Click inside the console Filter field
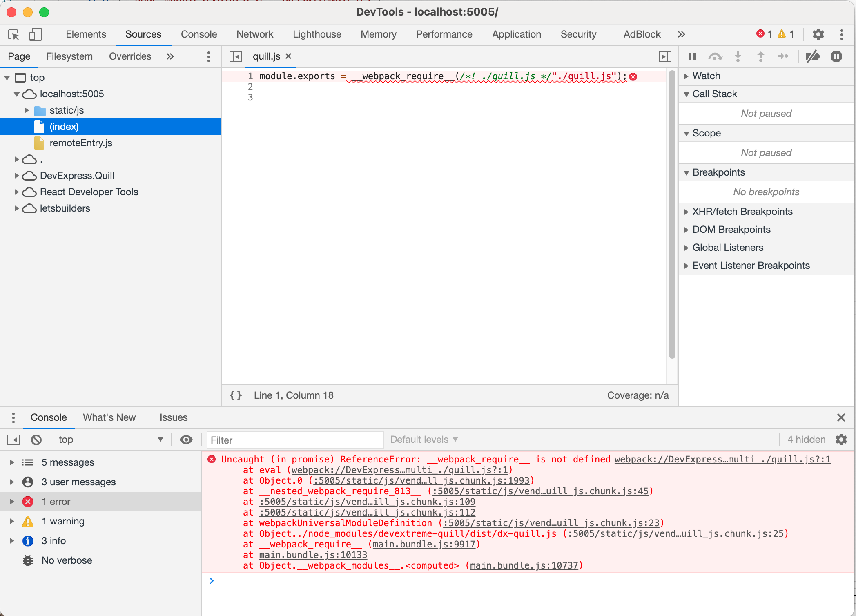Image resolution: width=856 pixels, height=616 pixels. pos(295,440)
